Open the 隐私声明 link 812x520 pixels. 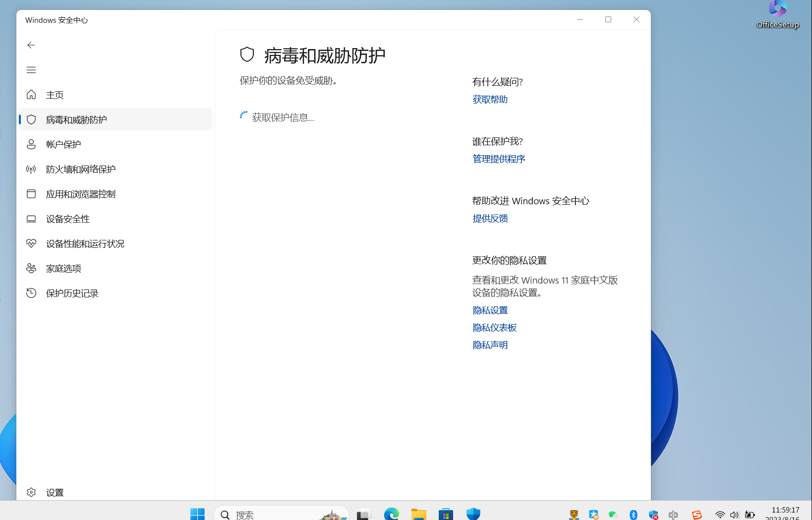(x=490, y=345)
